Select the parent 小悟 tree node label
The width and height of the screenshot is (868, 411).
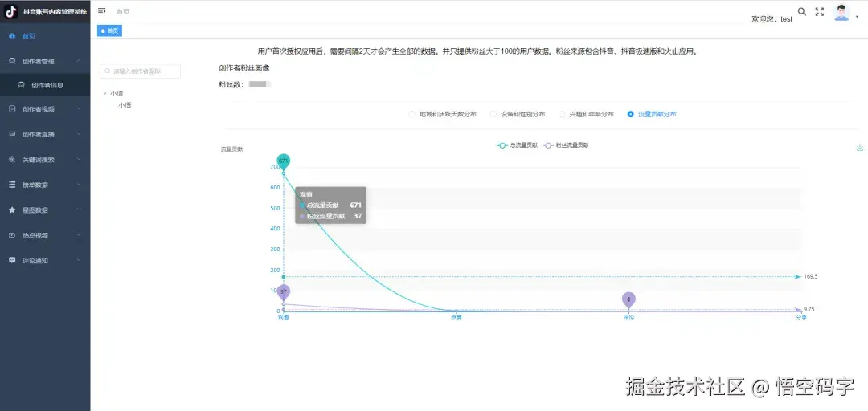(117, 93)
